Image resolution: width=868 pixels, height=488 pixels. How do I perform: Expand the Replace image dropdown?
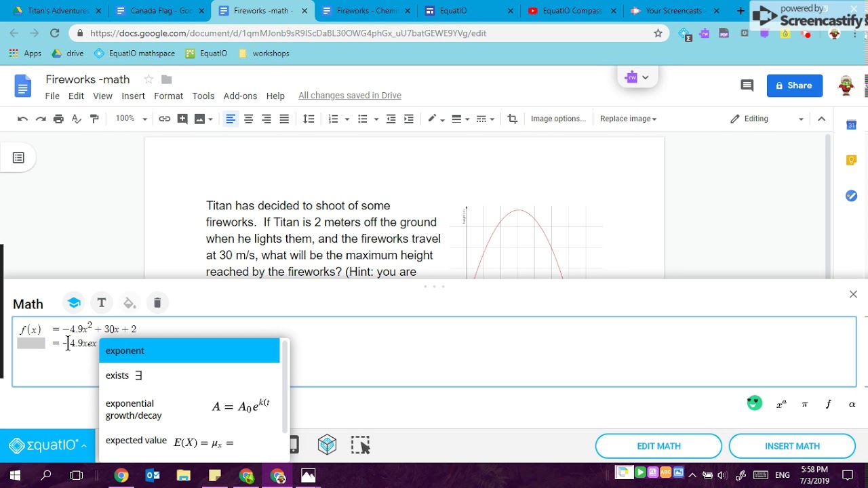[629, 119]
